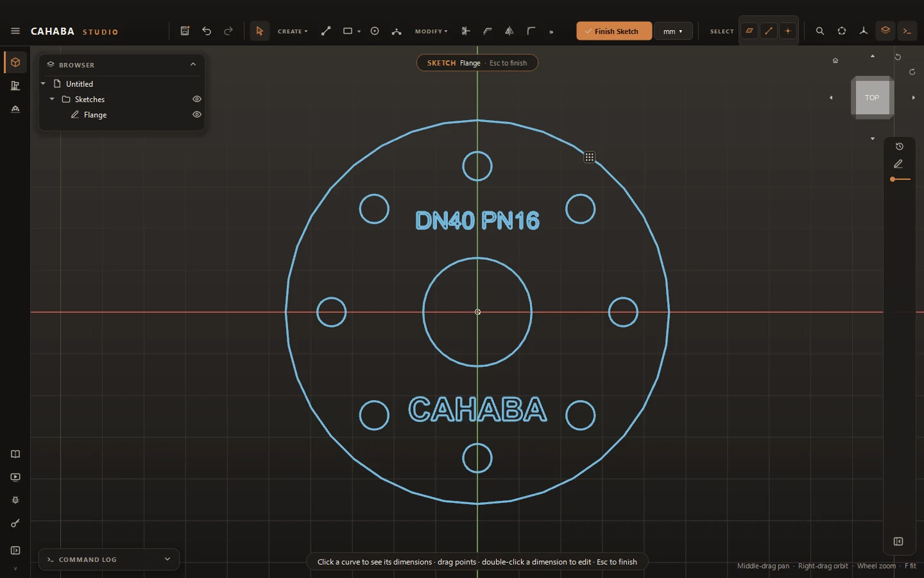Collapse the Sketches folder tree node
This screenshot has height=578, width=924.
coord(52,99)
